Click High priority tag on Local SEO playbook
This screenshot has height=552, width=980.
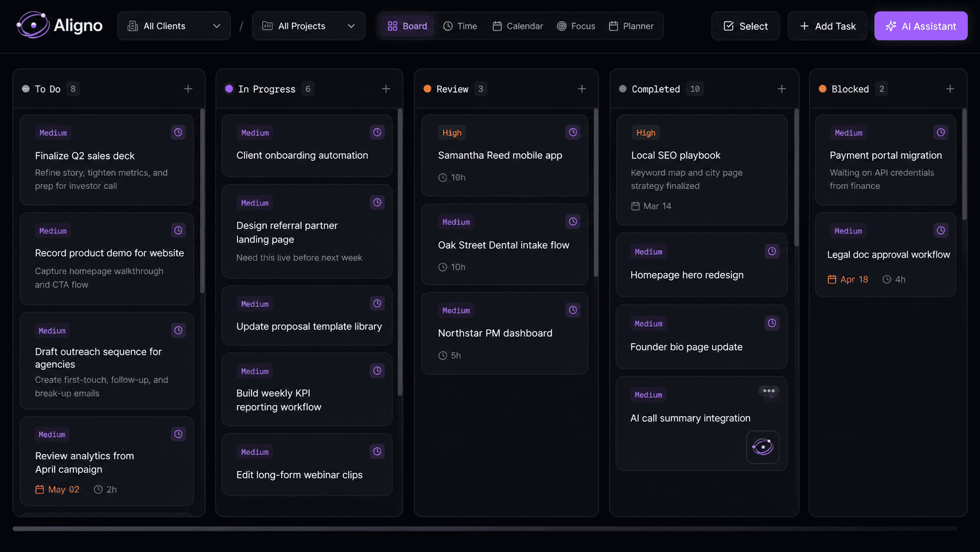pyautogui.click(x=646, y=133)
